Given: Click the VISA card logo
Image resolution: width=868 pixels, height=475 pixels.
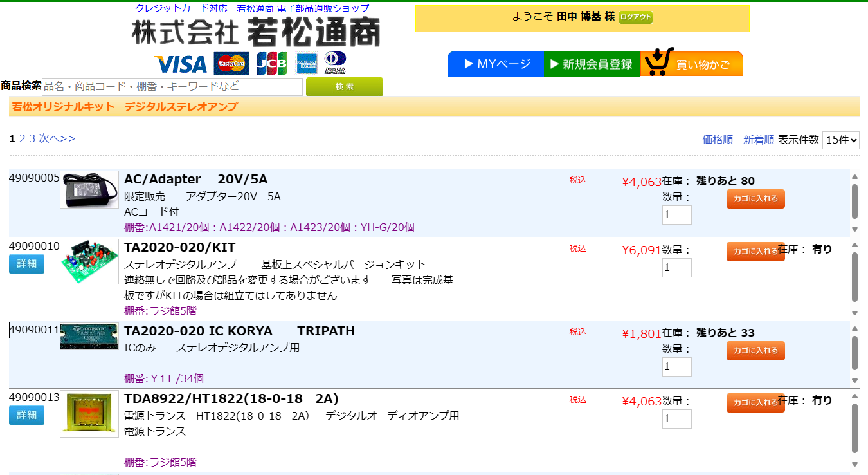Looking at the screenshot, I should click(x=181, y=64).
